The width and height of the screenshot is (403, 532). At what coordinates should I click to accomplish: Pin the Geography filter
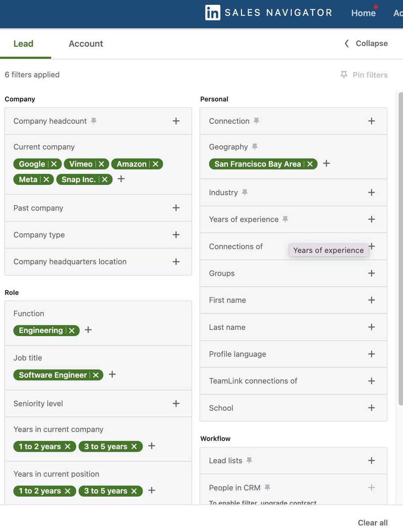click(x=255, y=147)
